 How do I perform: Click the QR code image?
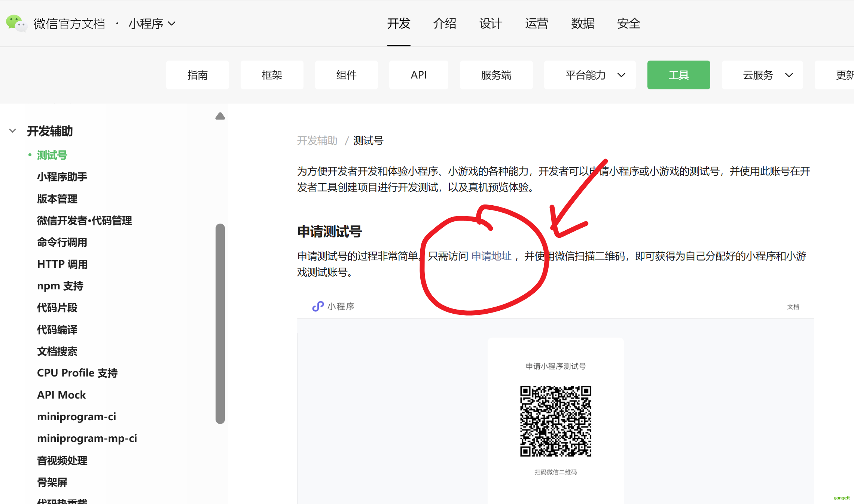(556, 421)
